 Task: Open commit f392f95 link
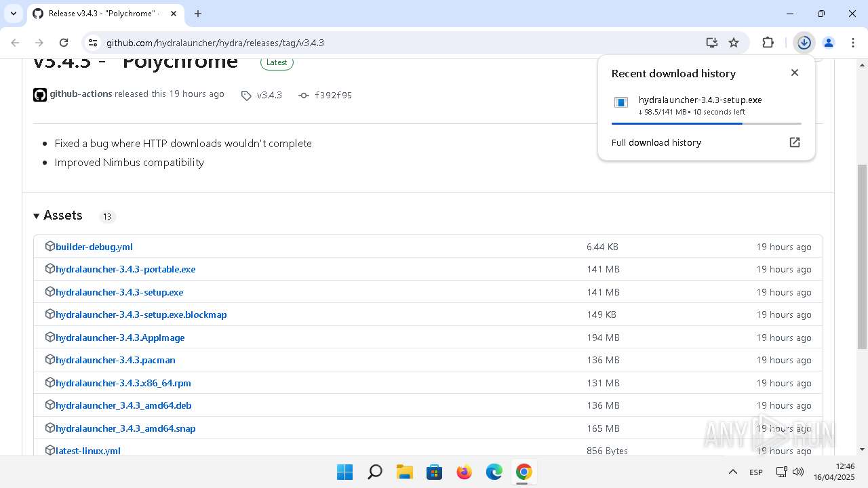point(325,96)
